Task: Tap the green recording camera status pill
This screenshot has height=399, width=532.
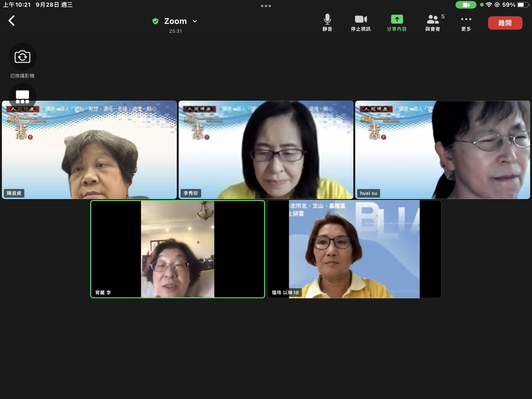Action: (x=466, y=5)
